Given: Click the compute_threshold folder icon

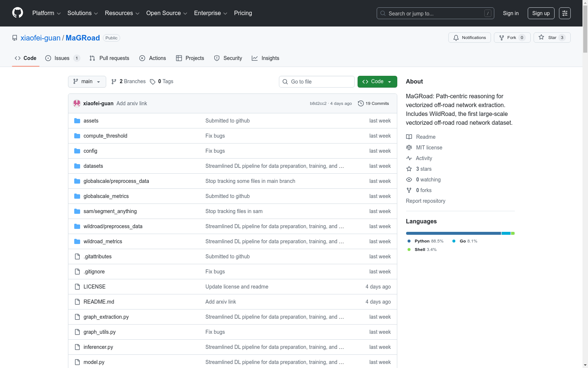Looking at the screenshot, I should coord(77,136).
